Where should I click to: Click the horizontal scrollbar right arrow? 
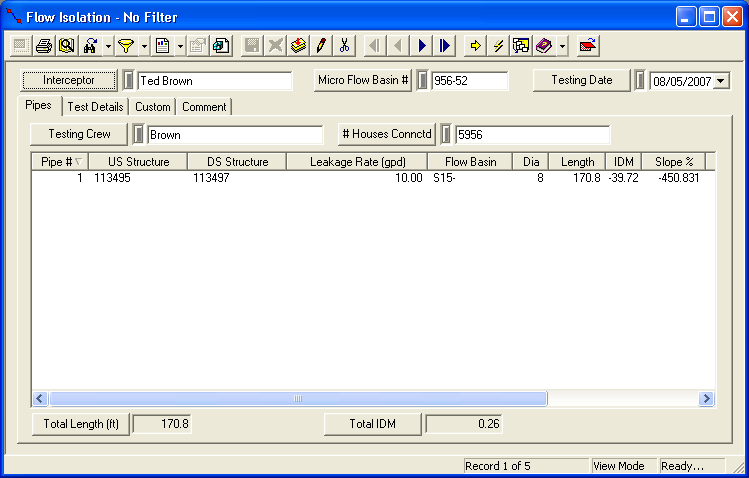tap(706, 398)
